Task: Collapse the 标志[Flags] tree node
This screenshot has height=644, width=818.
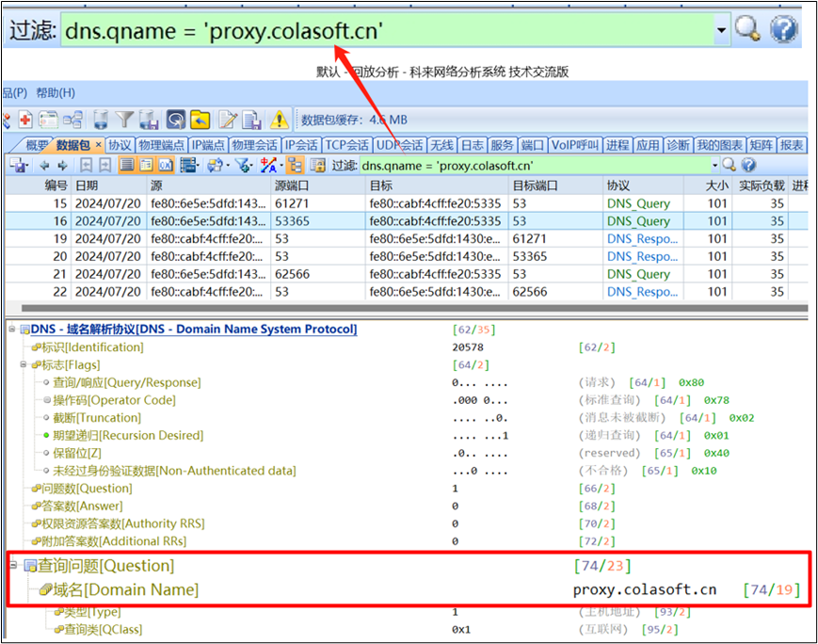Action: point(23,364)
